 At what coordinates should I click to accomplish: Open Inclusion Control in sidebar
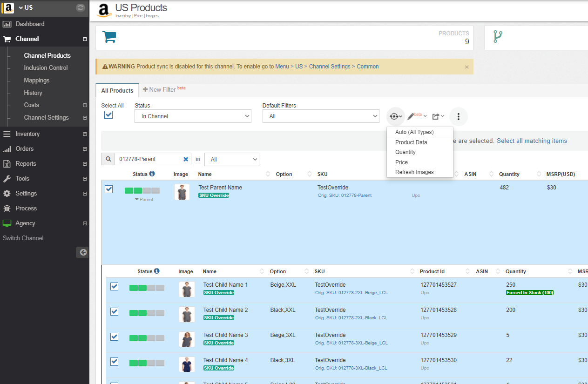[x=46, y=68]
